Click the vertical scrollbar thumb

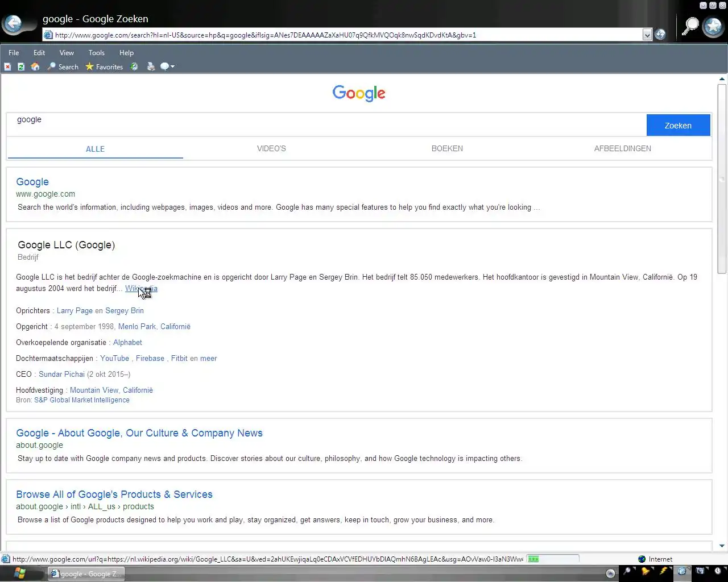click(722, 178)
